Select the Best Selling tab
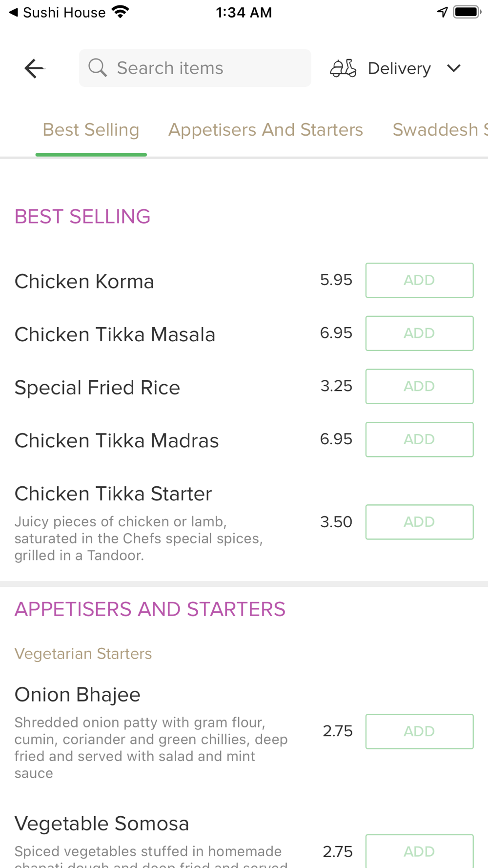The width and height of the screenshot is (488, 868). click(x=91, y=130)
